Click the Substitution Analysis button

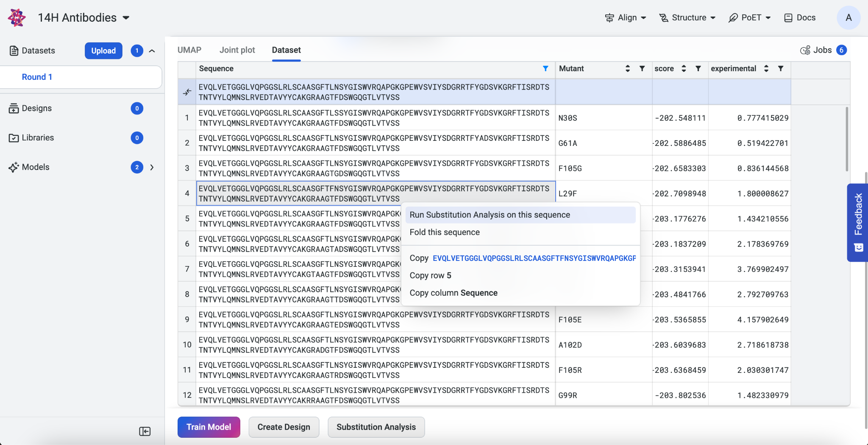click(x=376, y=427)
